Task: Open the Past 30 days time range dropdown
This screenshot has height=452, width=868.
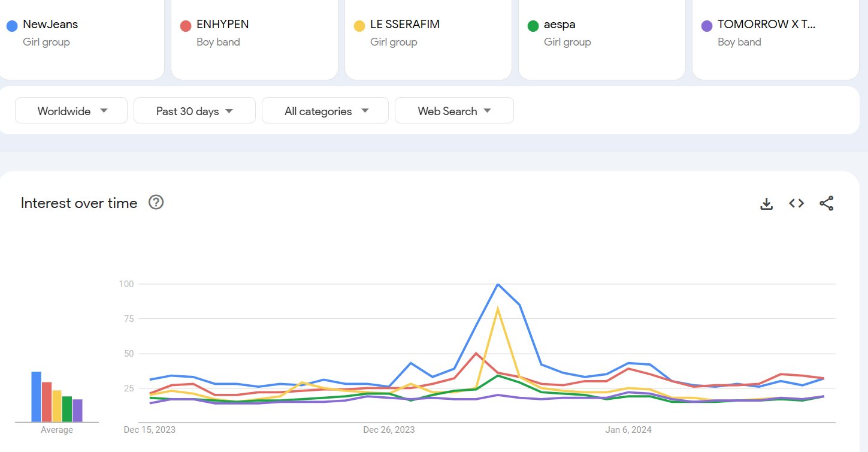Action: (195, 111)
